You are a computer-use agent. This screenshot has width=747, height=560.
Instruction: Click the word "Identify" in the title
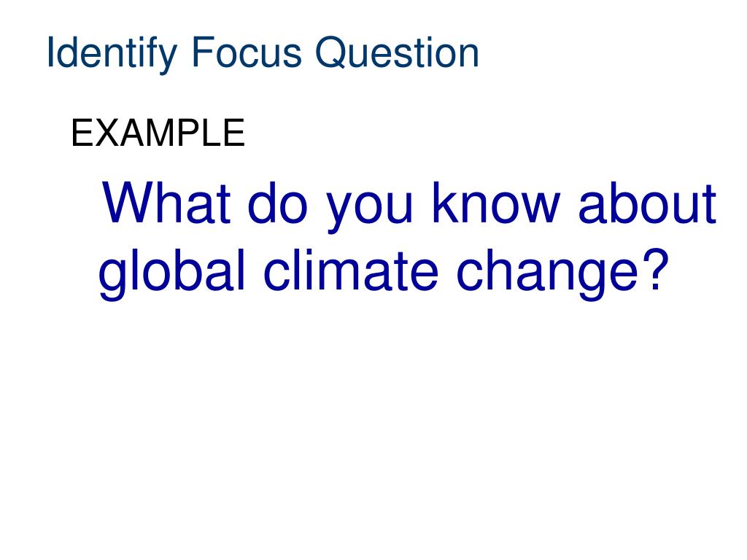[x=112, y=53]
